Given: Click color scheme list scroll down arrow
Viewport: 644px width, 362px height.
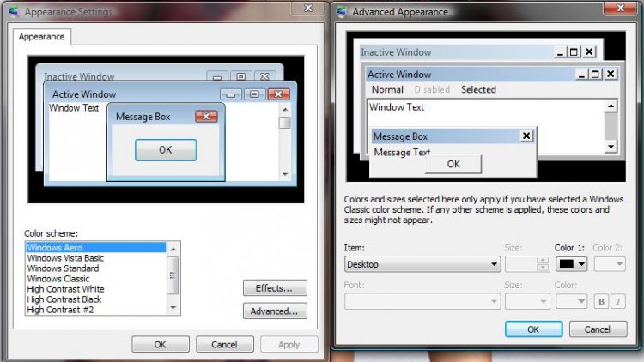Looking at the screenshot, I should 173,307.
